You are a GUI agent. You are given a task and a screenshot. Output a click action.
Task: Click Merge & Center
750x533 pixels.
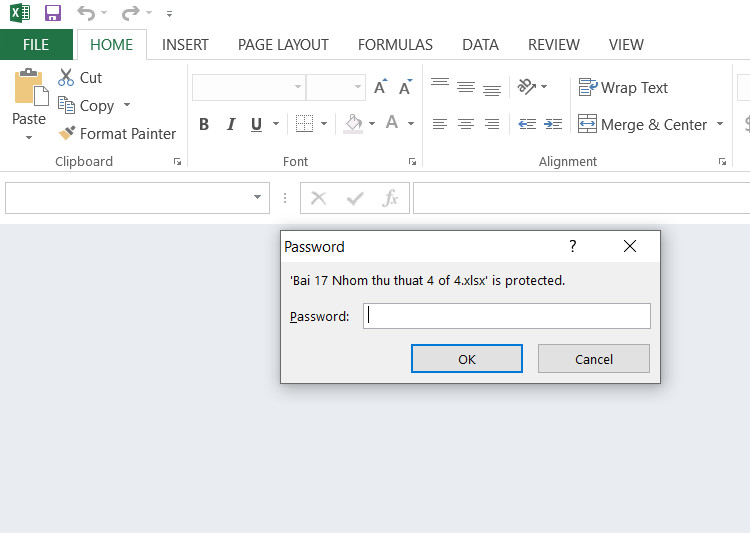click(642, 124)
